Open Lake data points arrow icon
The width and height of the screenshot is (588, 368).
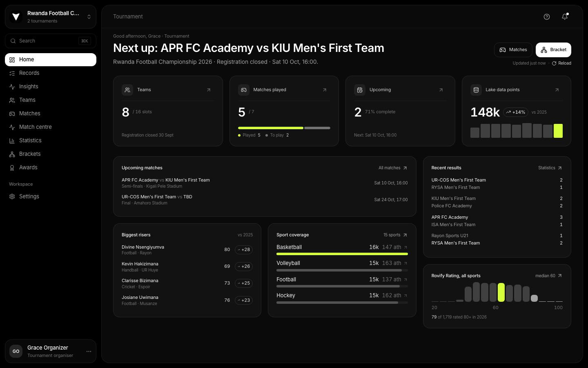click(x=557, y=90)
